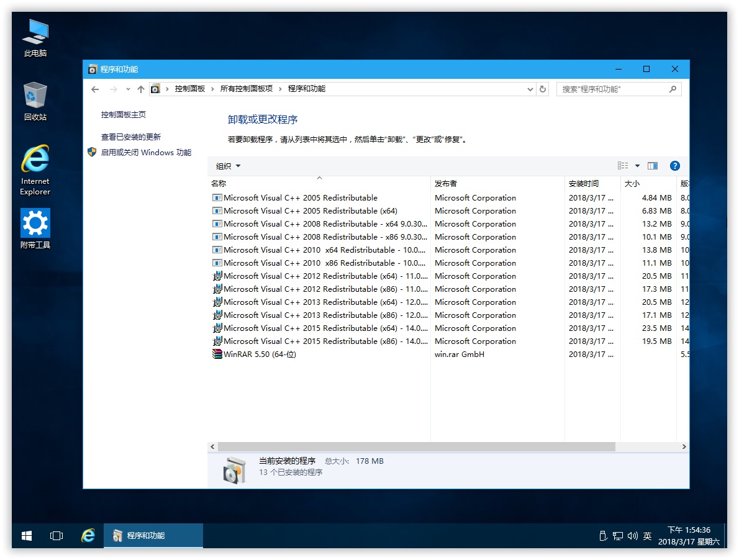Open 查看已安装的更新 link
Screen dimensions: 739x560
tap(131, 137)
